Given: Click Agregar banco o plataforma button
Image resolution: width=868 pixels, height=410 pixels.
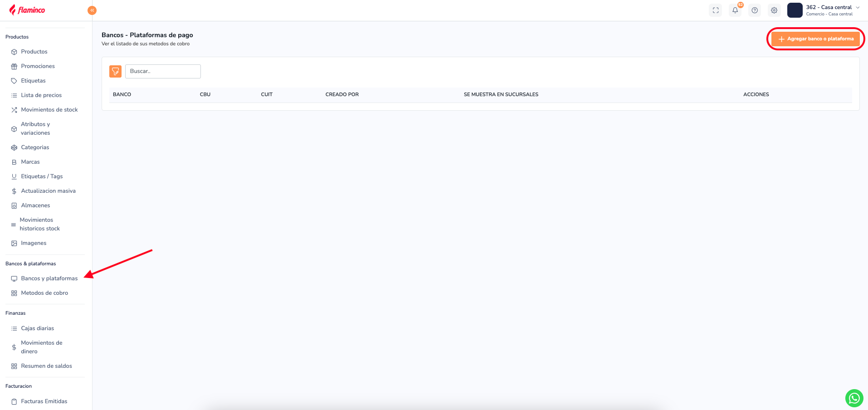Looking at the screenshot, I should coord(815,39).
